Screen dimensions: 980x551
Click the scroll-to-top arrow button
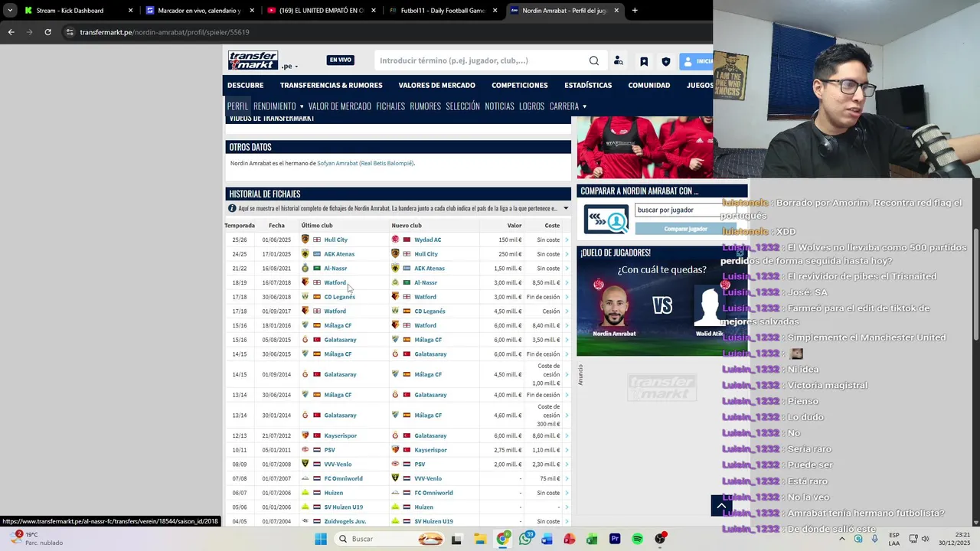721,506
